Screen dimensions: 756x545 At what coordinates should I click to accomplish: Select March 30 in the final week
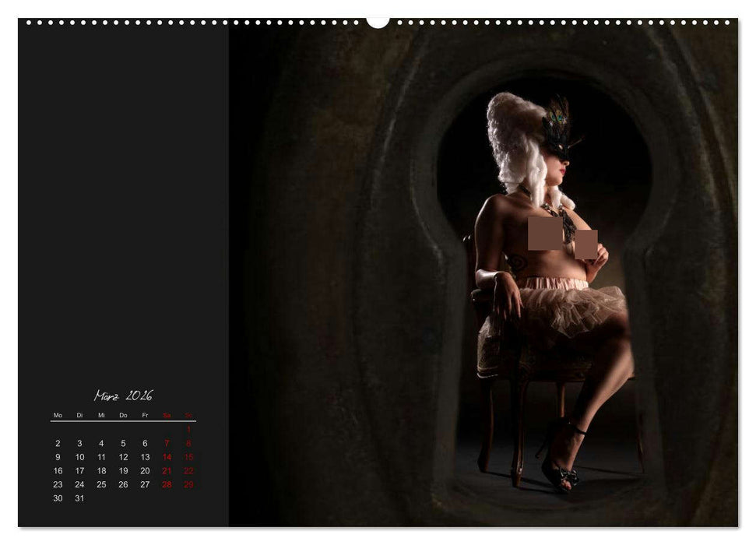(58, 498)
